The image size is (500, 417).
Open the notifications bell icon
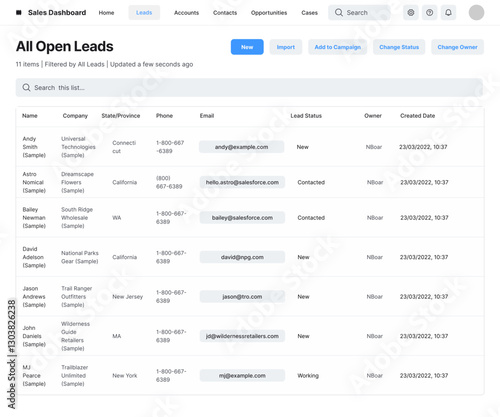[x=448, y=13]
